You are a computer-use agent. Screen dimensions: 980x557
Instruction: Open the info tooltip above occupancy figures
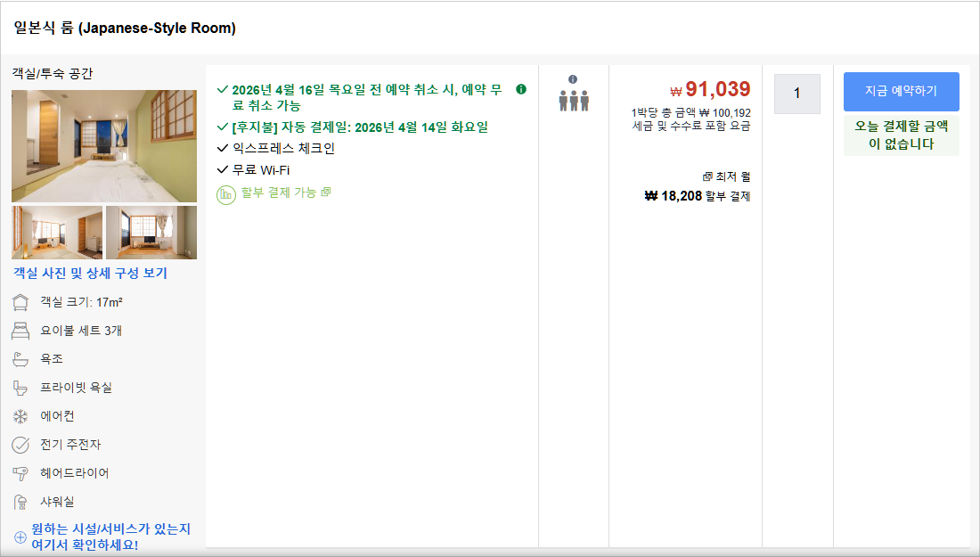(573, 80)
